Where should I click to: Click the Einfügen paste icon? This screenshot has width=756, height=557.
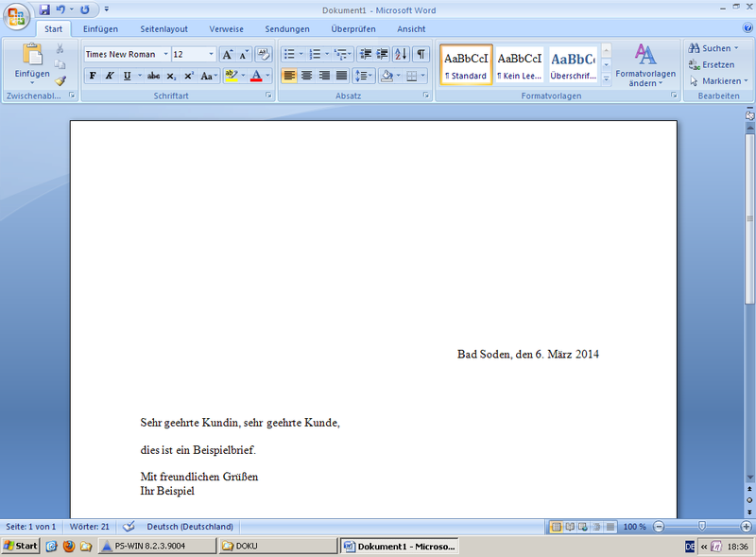point(32,54)
